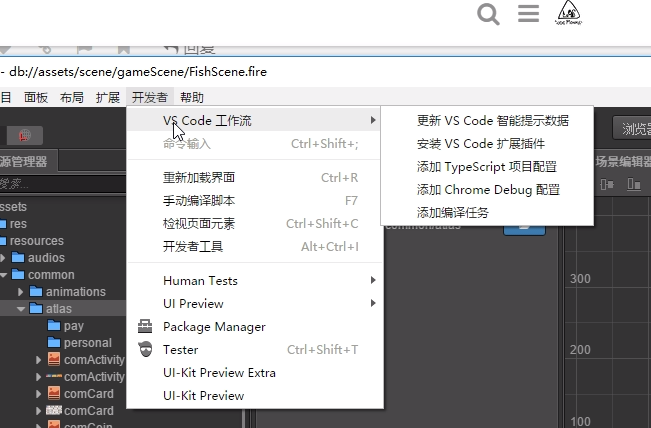The height and width of the screenshot is (428, 651).
Task: Choose Tester menu entry
Action: click(x=255, y=350)
